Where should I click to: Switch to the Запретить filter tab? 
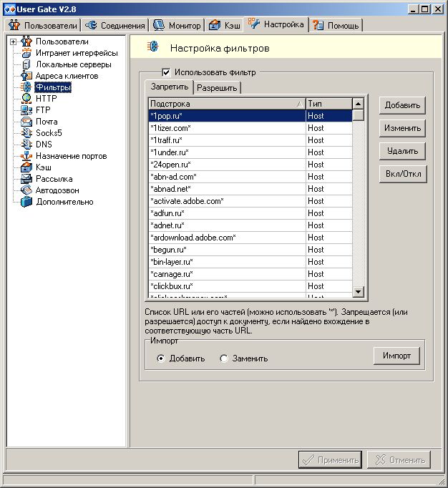(170, 87)
